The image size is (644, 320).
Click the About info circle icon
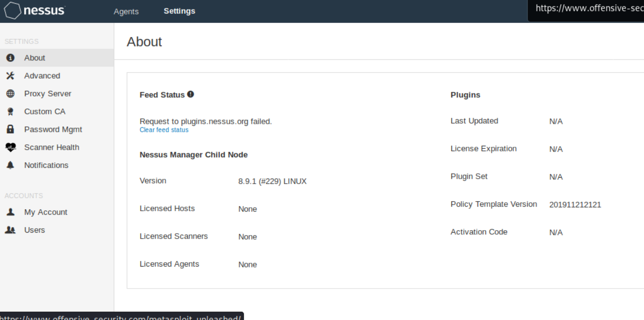(10, 58)
